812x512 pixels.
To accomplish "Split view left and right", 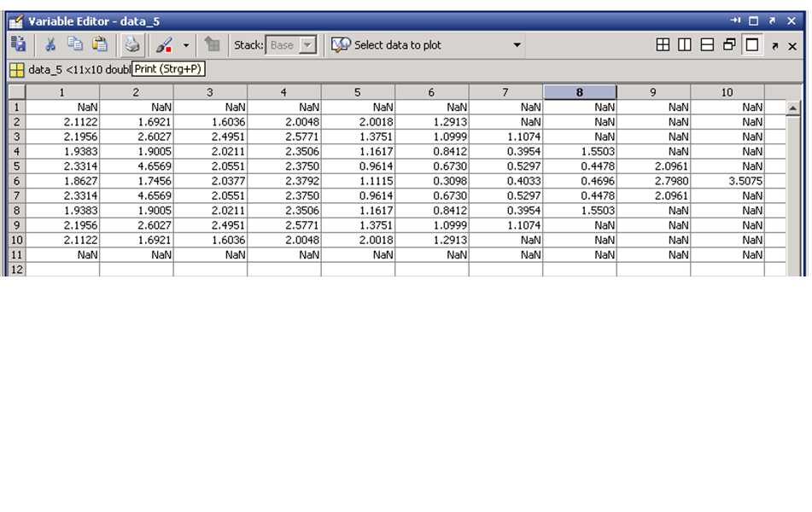I will (x=685, y=45).
